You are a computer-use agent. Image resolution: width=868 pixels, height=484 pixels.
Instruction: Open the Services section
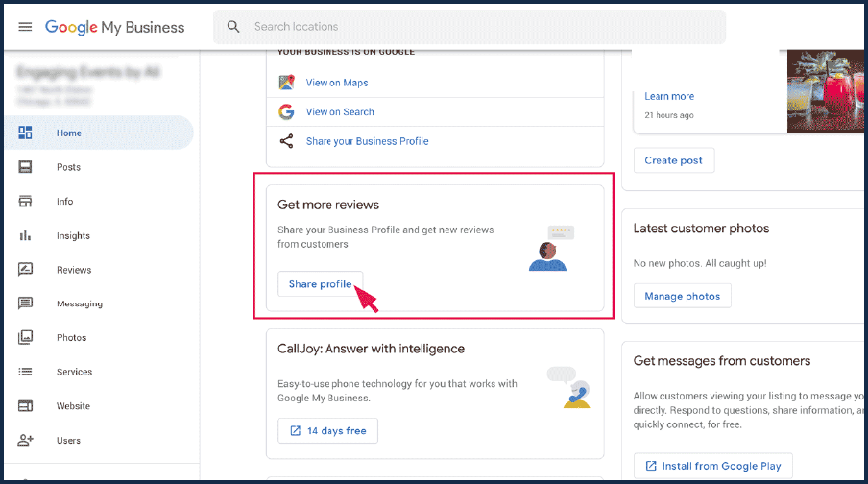click(74, 373)
